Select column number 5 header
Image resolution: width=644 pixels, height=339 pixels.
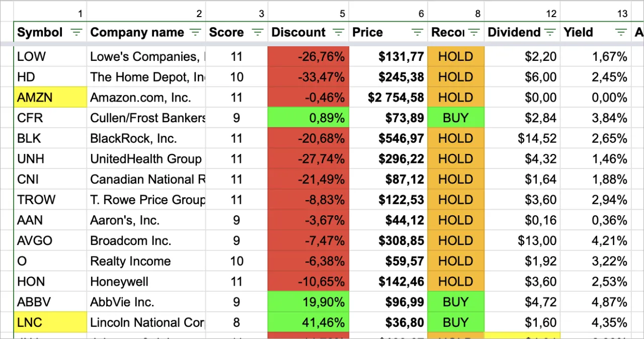[308, 14]
